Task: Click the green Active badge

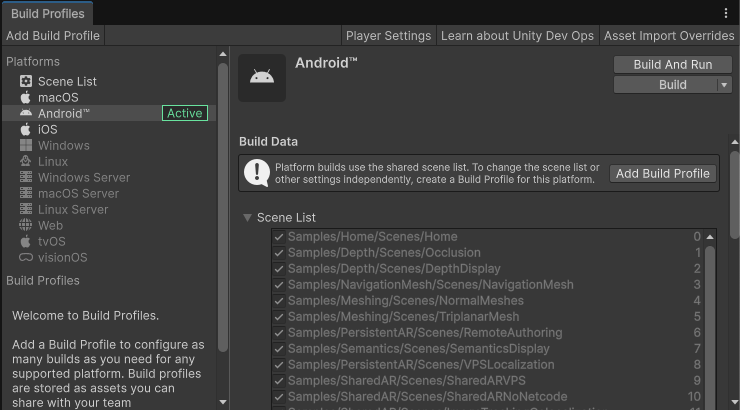Action: click(x=185, y=113)
